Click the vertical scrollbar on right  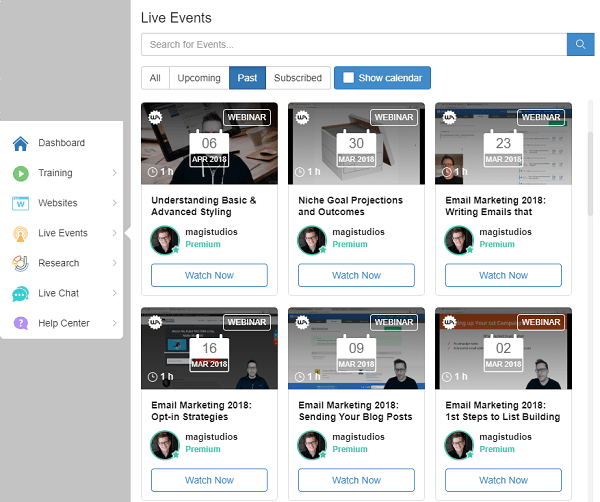pyautogui.click(x=590, y=160)
